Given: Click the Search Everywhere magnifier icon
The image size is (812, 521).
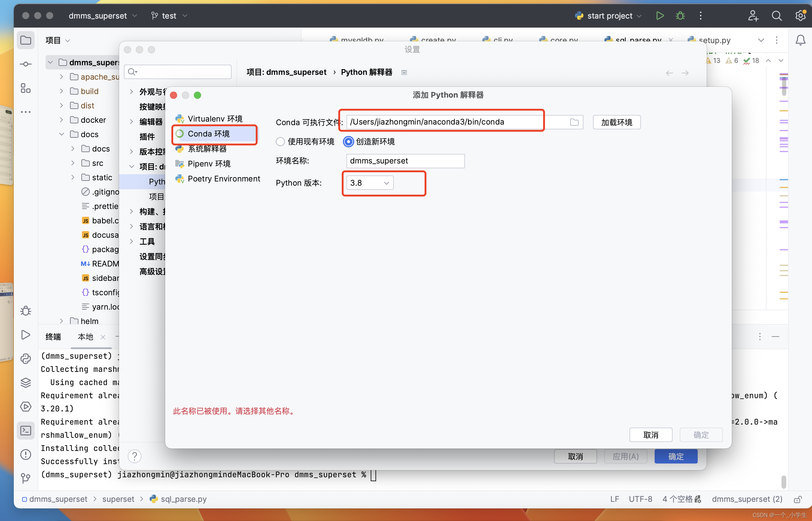Looking at the screenshot, I should click(776, 16).
